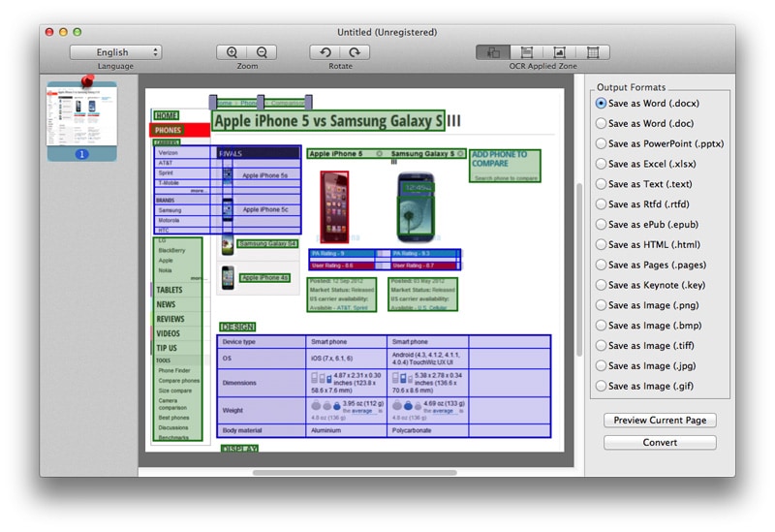
Task: Select Save as Excel (.xlsx) option
Action: coord(646,164)
